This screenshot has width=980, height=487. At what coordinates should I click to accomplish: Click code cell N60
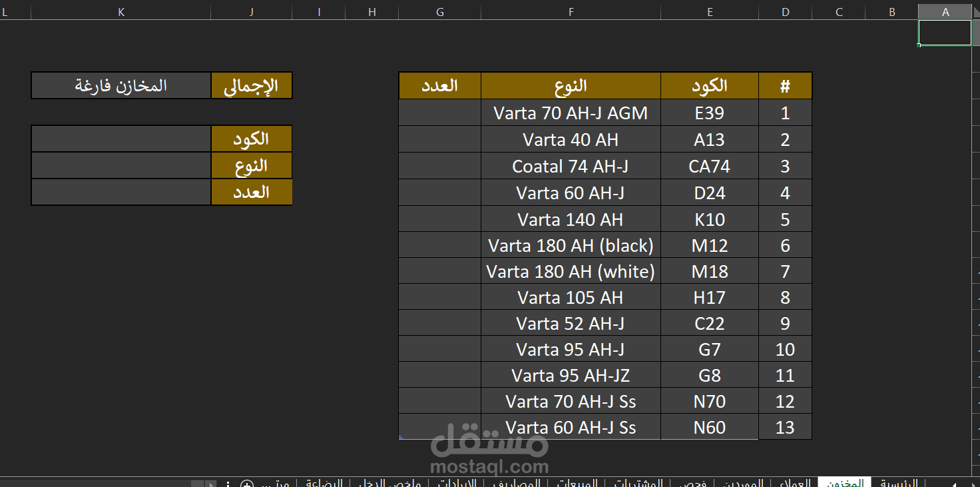tap(710, 427)
